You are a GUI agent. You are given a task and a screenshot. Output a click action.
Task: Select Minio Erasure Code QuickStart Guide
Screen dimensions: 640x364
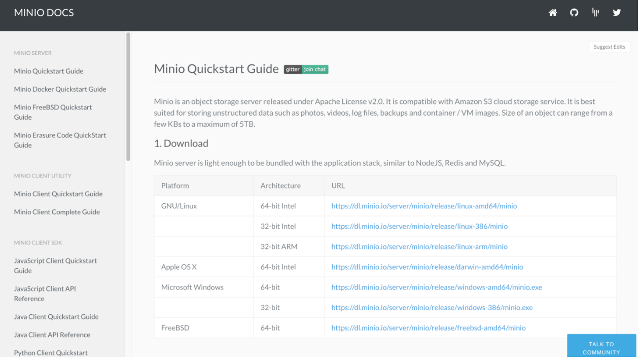pos(60,140)
